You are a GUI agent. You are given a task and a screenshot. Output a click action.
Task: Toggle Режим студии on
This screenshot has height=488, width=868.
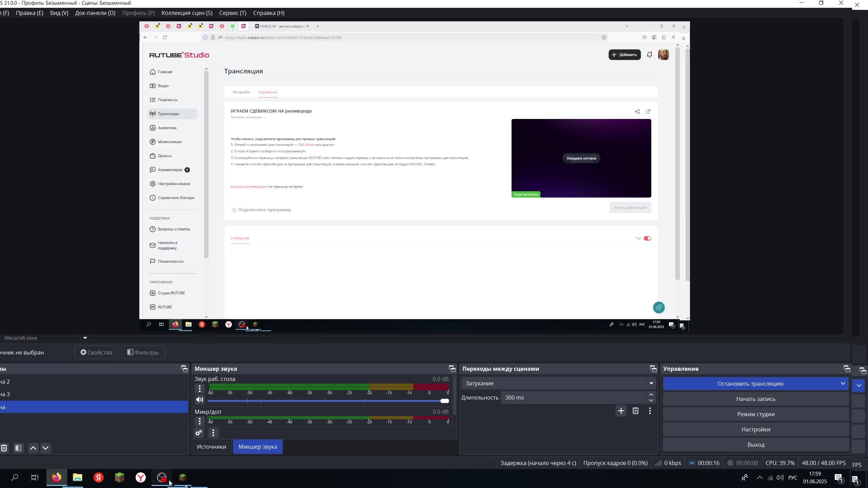click(x=755, y=414)
